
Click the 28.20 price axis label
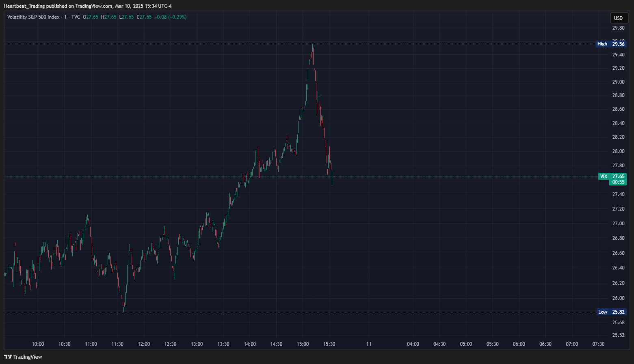(618, 137)
